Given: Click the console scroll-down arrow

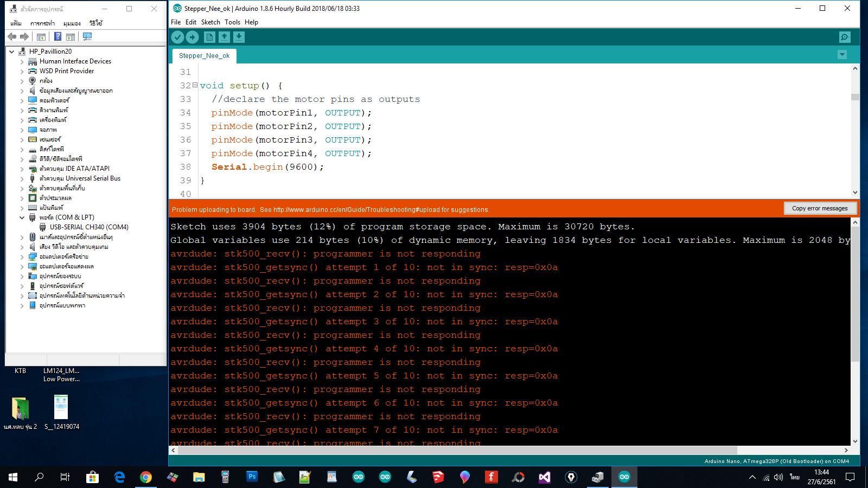Looking at the screenshot, I should (x=855, y=441).
